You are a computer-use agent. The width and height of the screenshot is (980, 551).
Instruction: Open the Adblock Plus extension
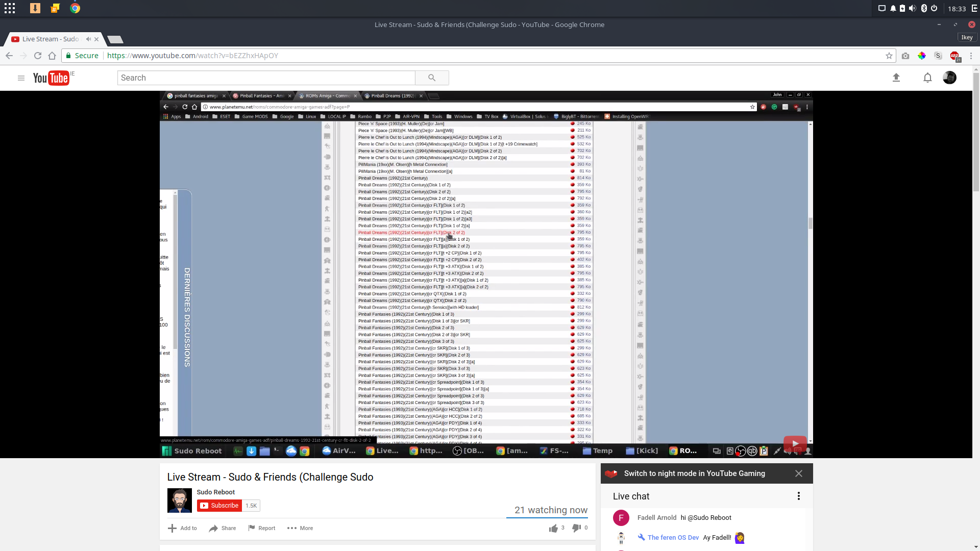coord(954,56)
